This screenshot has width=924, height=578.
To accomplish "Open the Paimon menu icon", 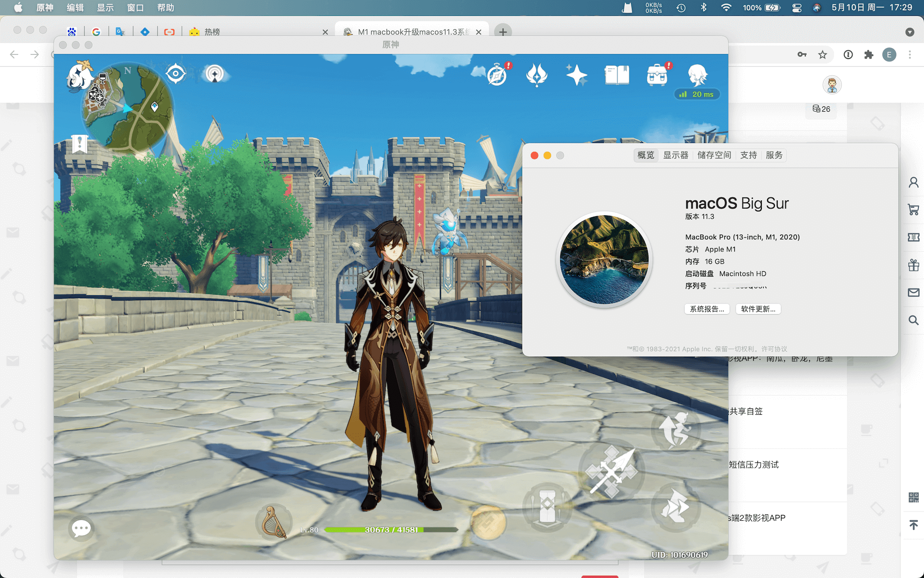I will [79, 76].
